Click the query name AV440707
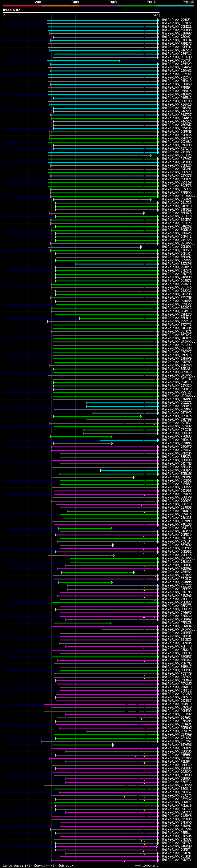Image resolution: width=197 pixels, height=868 pixels. (x=11, y=10)
